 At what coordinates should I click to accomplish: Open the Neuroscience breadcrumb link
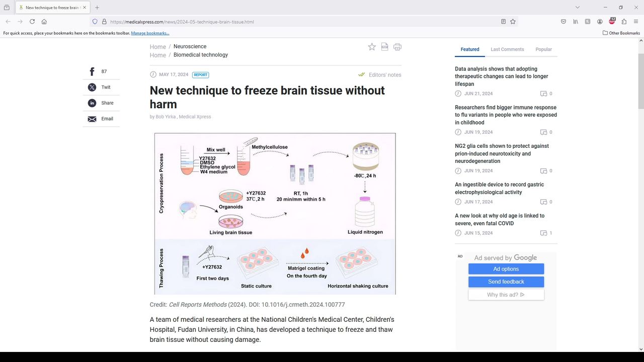pyautogui.click(x=190, y=46)
